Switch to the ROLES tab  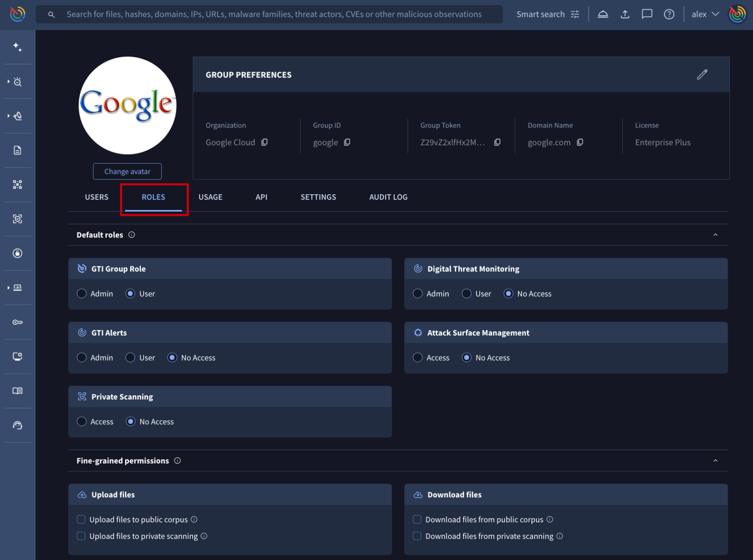tap(153, 197)
